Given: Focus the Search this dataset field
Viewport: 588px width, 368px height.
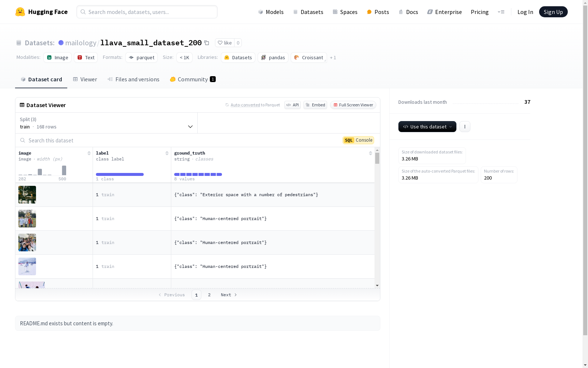Looking at the screenshot, I should (x=180, y=140).
